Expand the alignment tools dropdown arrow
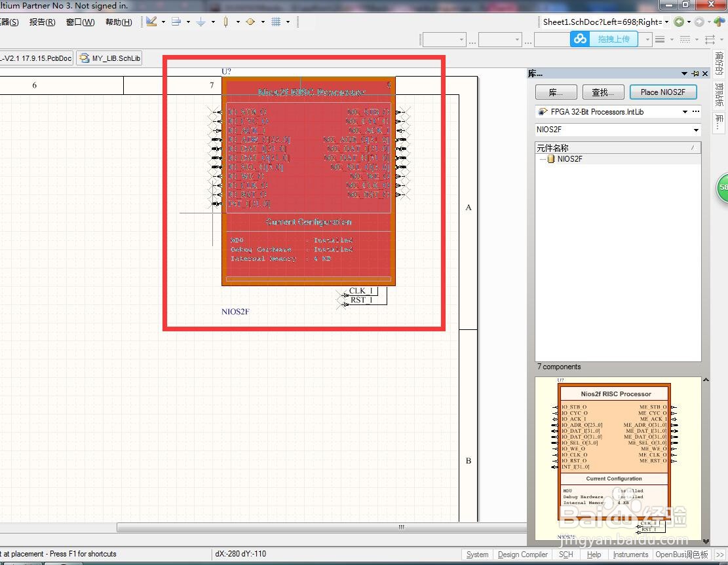 (x=188, y=22)
